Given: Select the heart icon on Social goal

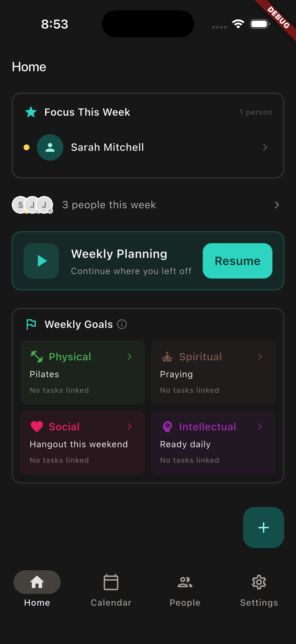Looking at the screenshot, I should point(37,427).
